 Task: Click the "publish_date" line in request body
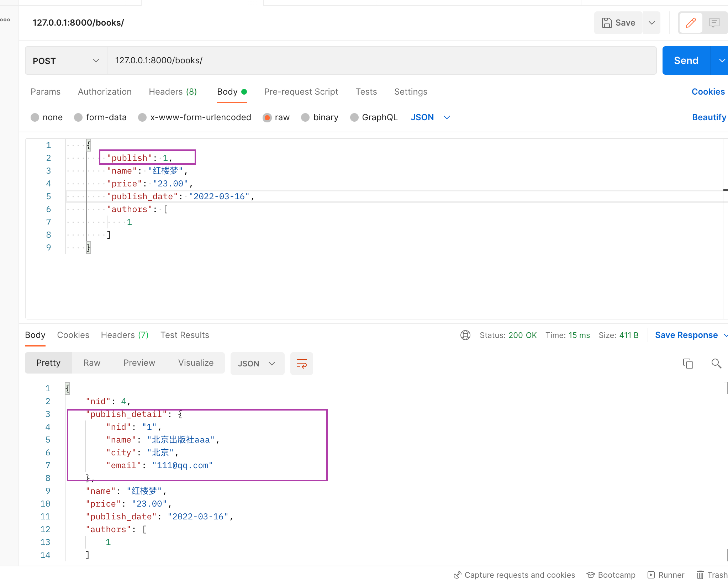click(x=180, y=196)
